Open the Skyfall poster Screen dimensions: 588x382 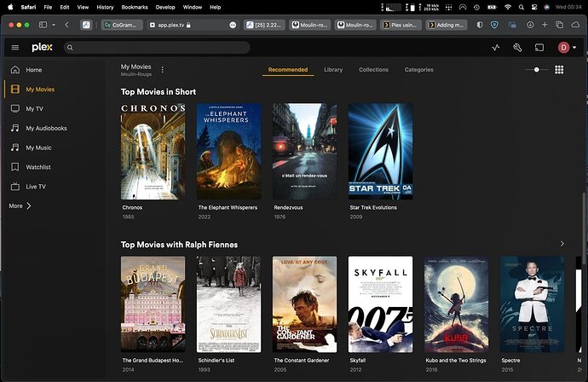point(380,304)
